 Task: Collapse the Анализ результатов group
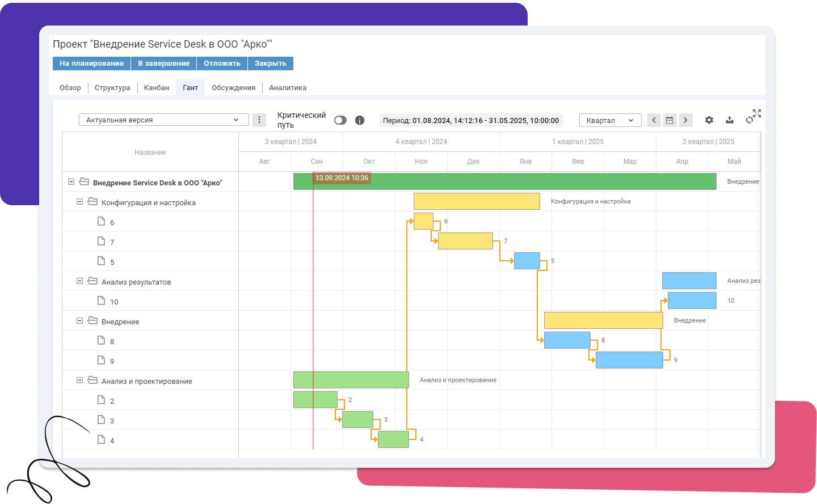click(x=79, y=281)
